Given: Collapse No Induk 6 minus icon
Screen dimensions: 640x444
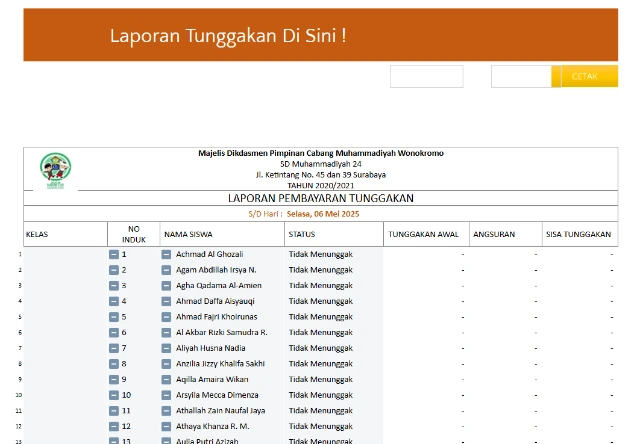Looking at the screenshot, I should (114, 333).
